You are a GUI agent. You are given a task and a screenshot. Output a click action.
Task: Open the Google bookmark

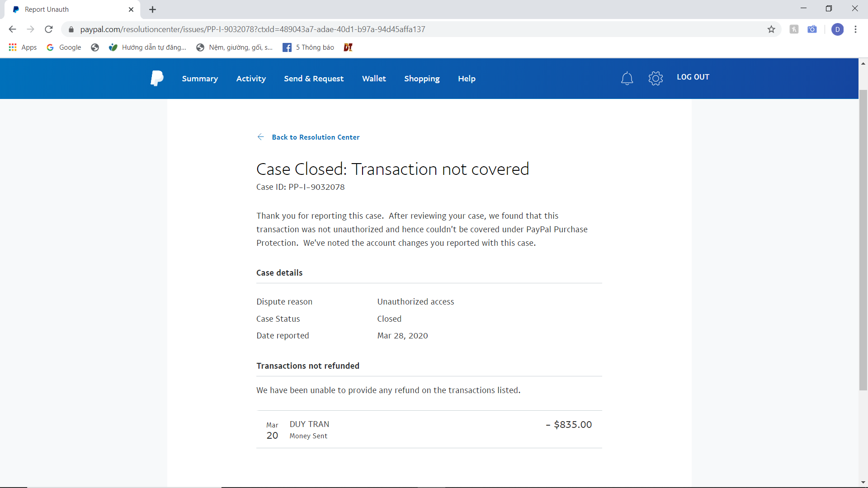[64, 47]
